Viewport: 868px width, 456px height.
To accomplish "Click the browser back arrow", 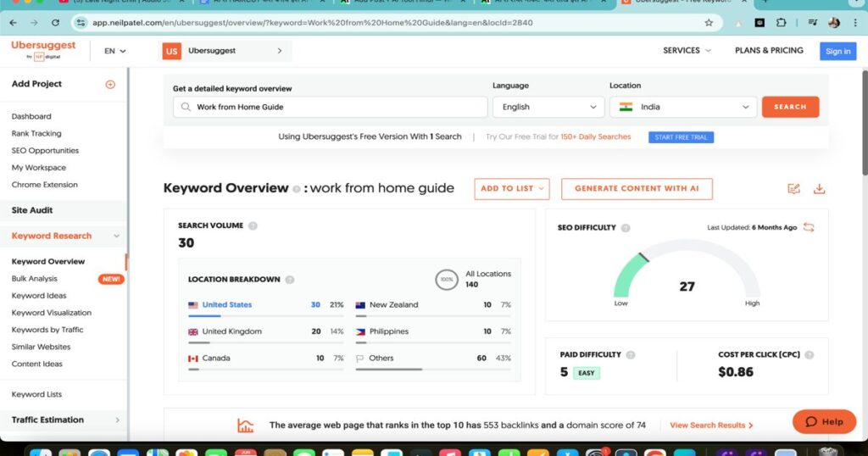I will 14,23.
